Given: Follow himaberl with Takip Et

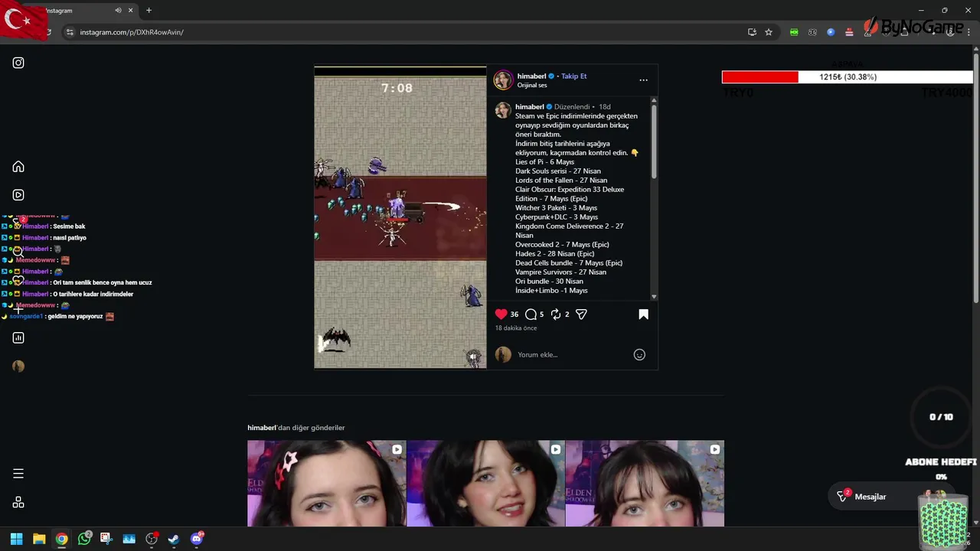Looking at the screenshot, I should 574,77.
